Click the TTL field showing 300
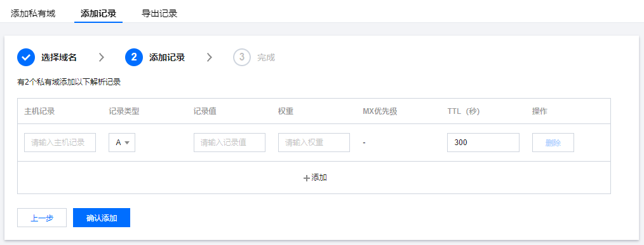Image resolution: width=644 pixels, height=245 pixels. [483, 143]
